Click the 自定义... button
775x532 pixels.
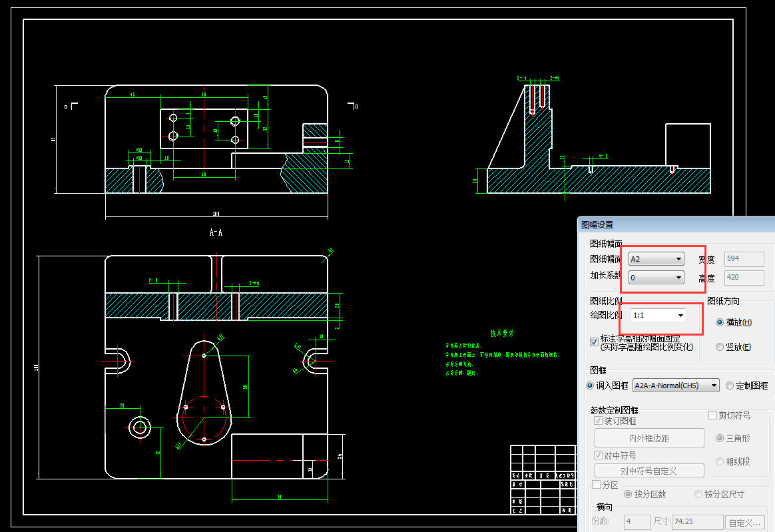point(744,522)
